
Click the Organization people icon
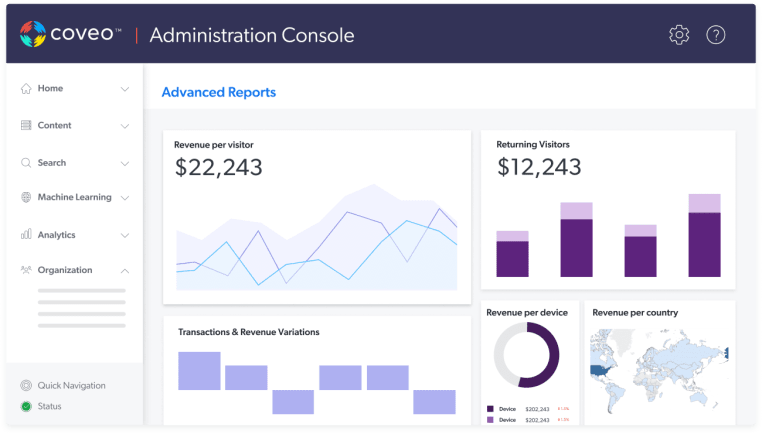click(26, 270)
